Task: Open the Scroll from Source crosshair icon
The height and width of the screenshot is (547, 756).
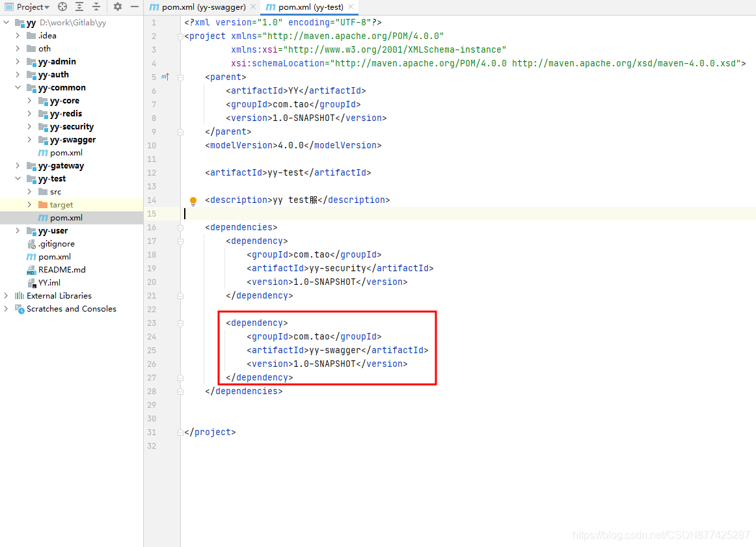Action: click(x=62, y=7)
